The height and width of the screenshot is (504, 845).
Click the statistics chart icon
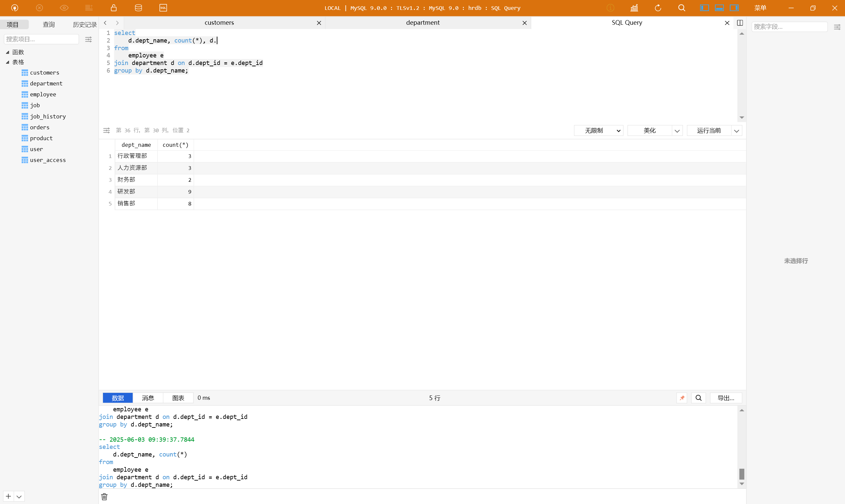pos(634,8)
